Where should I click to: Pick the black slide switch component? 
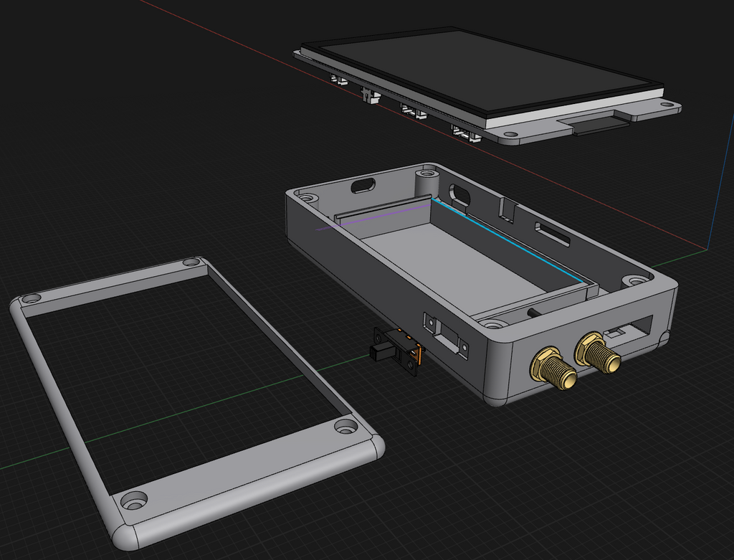398,351
